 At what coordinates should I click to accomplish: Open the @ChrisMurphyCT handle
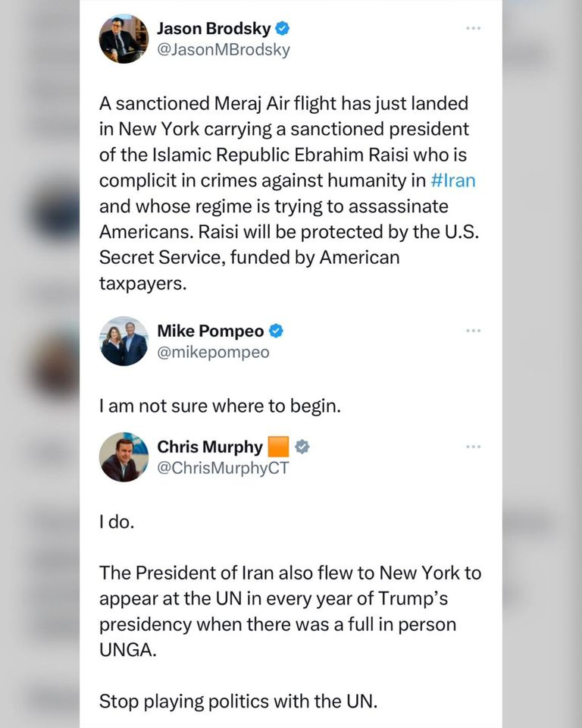point(222,468)
